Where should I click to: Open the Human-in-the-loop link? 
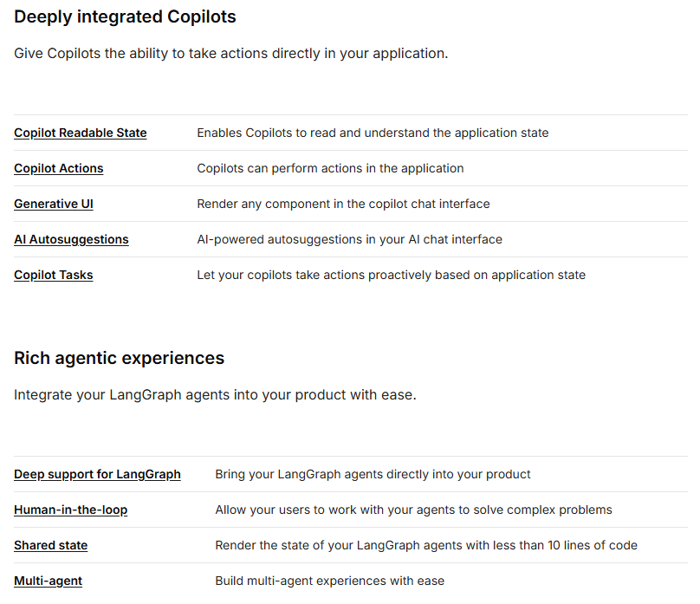70,510
